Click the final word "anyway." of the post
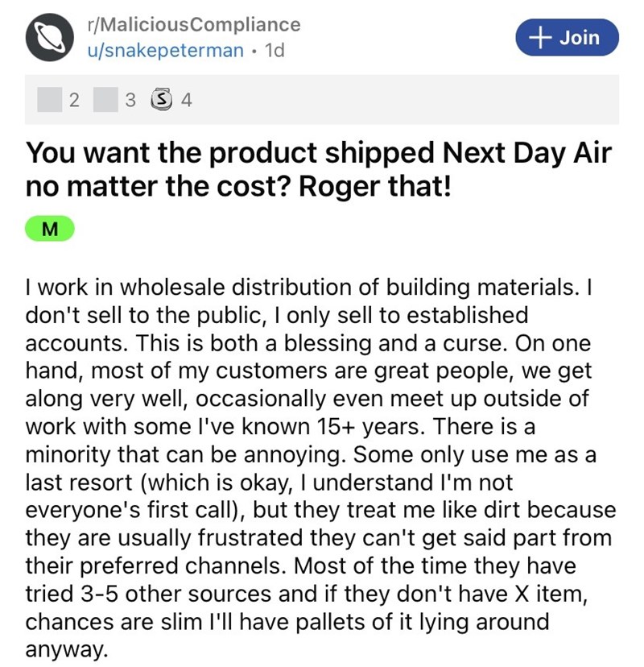644x667 pixels. 66,649
